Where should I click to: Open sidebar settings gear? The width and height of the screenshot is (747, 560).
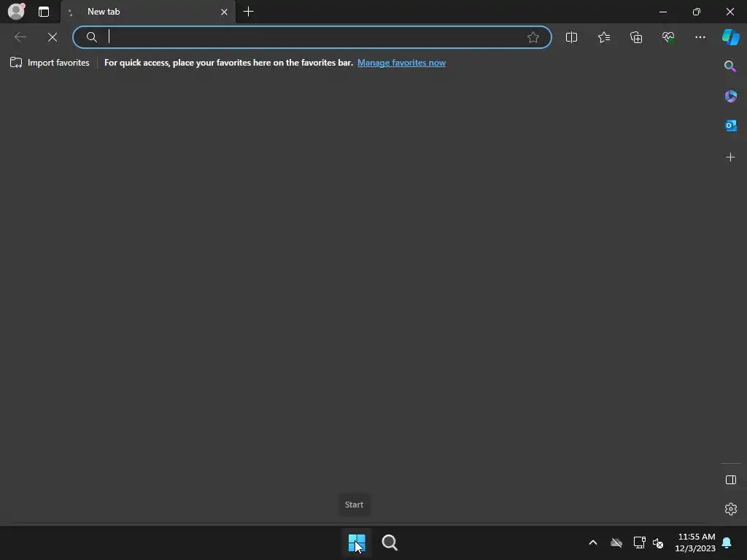(730, 509)
